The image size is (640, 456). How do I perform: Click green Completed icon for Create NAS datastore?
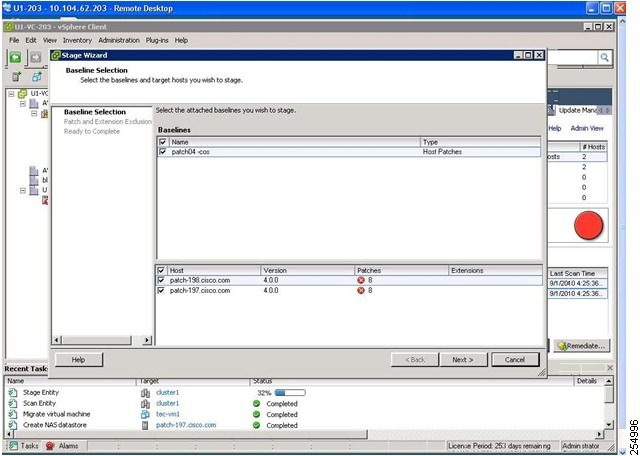(256, 425)
